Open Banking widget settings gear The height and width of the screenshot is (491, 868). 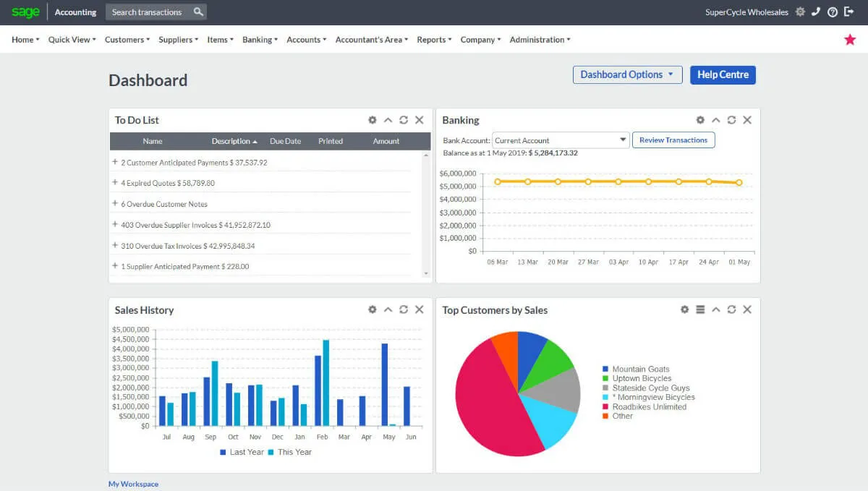point(699,120)
